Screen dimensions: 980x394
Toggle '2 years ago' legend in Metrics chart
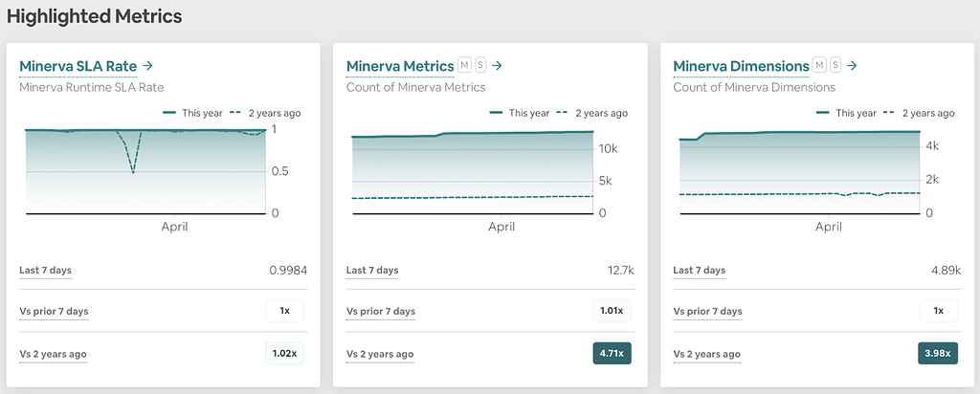(591, 113)
